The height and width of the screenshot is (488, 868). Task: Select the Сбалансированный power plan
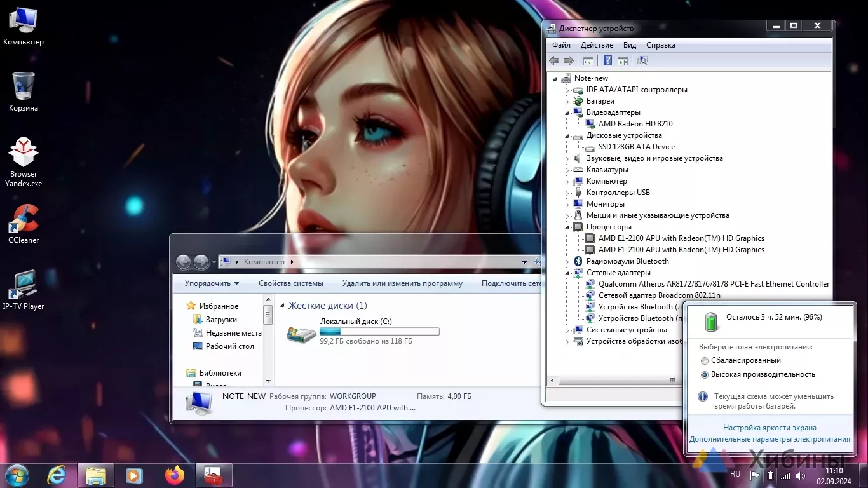tap(705, 360)
